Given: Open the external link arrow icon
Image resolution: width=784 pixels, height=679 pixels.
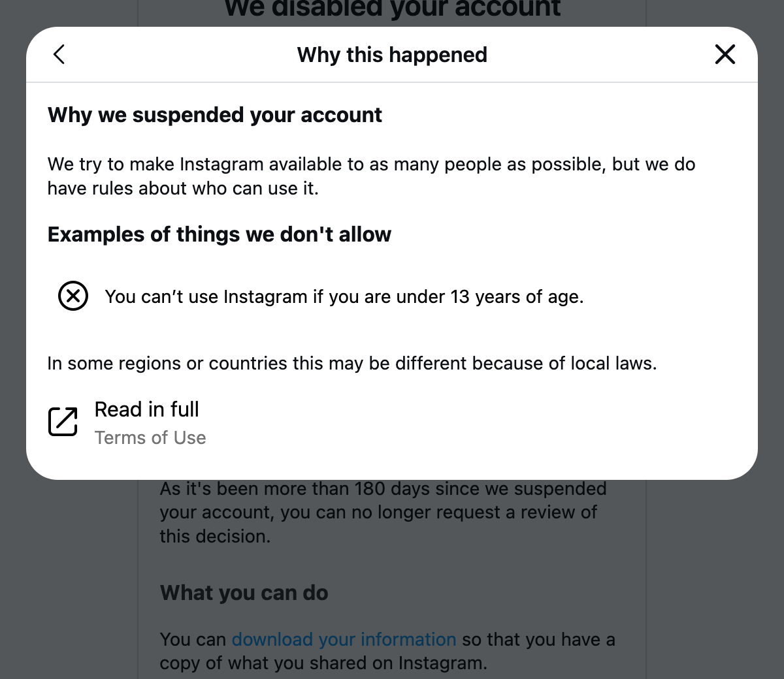Looking at the screenshot, I should (x=63, y=422).
